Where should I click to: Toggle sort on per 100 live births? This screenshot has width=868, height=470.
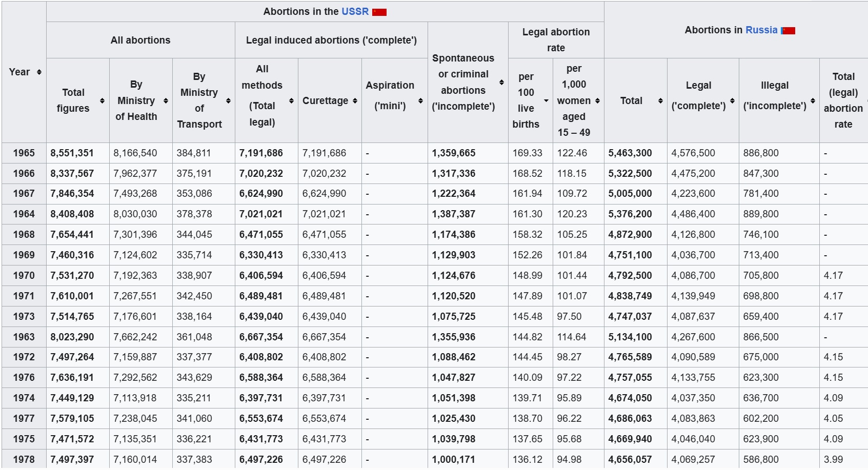[x=546, y=100]
